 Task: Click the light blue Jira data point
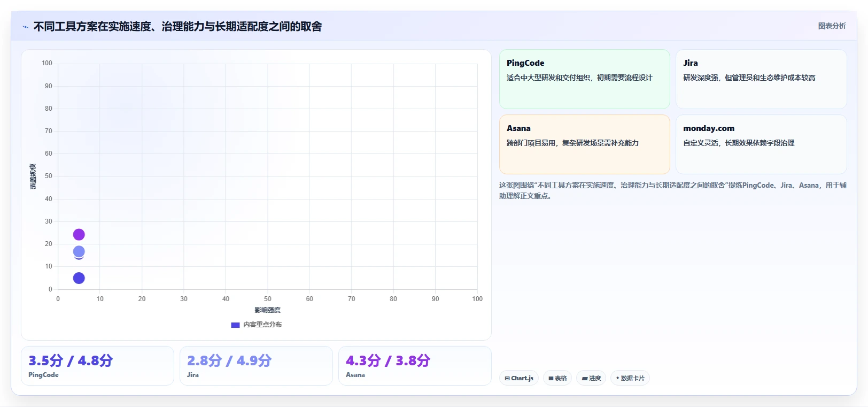pos(79,251)
